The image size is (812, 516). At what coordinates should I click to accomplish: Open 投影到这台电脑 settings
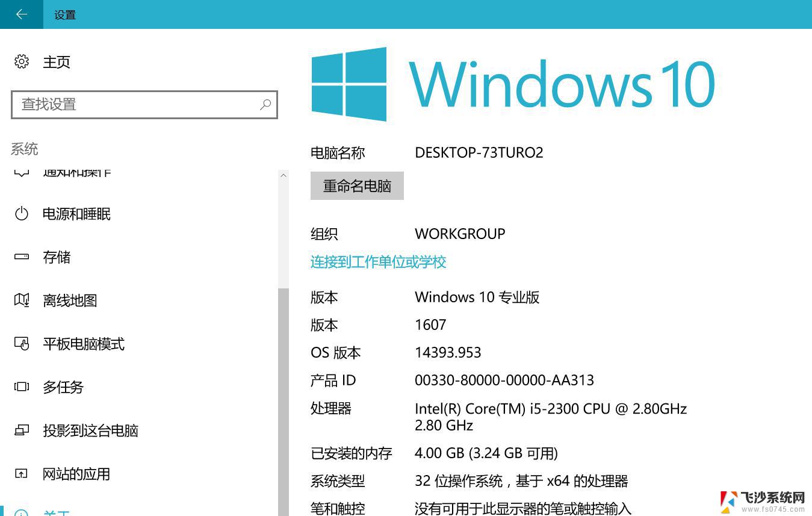tap(91, 431)
